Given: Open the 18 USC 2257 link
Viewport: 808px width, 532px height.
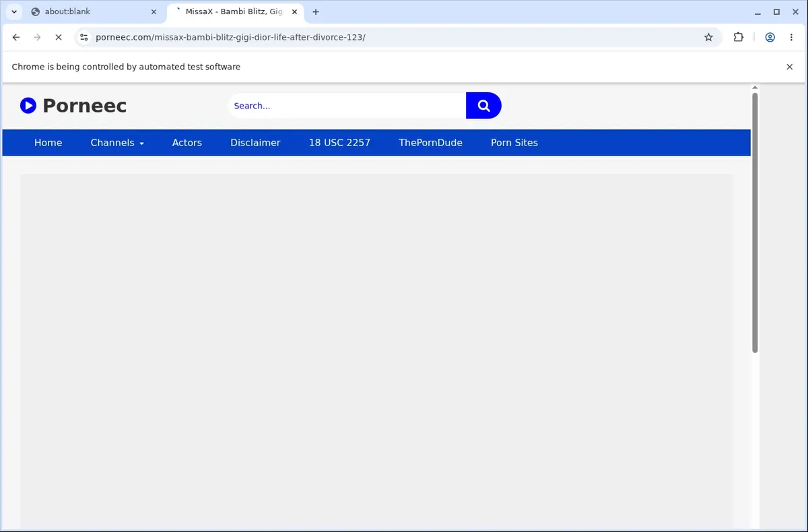Looking at the screenshot, I should point(339,143).
